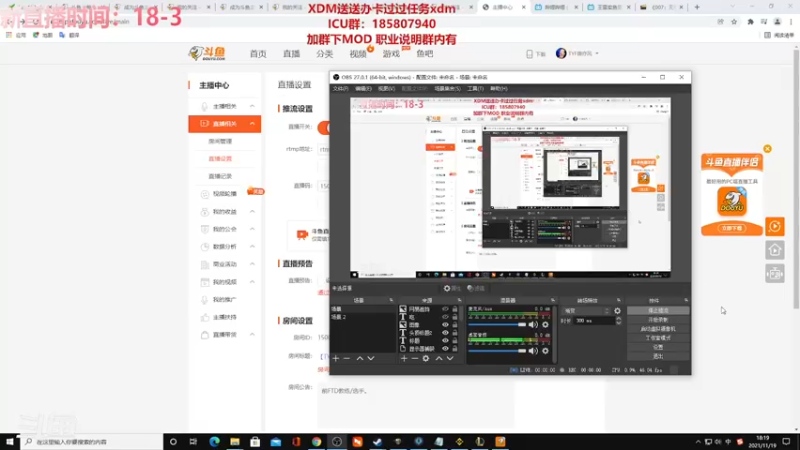Open Microsoft Edge from the taskbar
The width and height of the screenshot is (800, 450).
point(214,442)
